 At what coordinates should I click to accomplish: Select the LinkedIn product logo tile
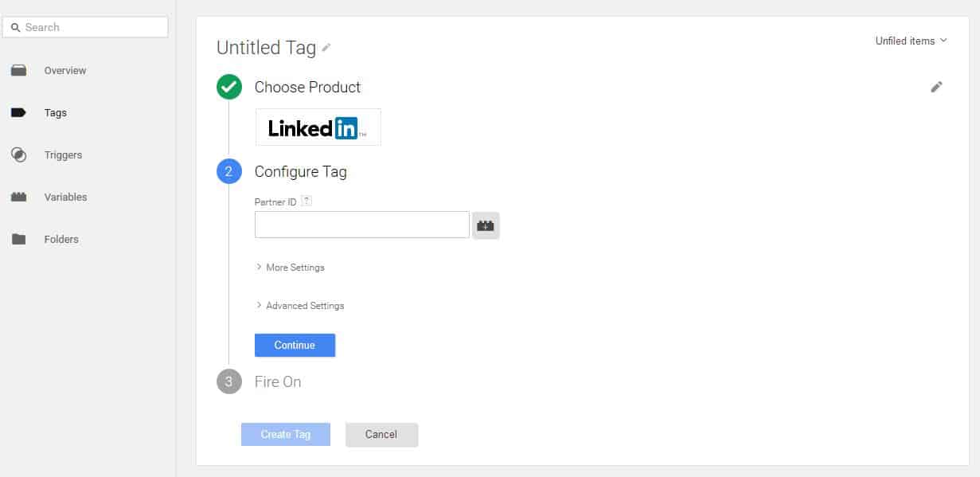[318, 127]
